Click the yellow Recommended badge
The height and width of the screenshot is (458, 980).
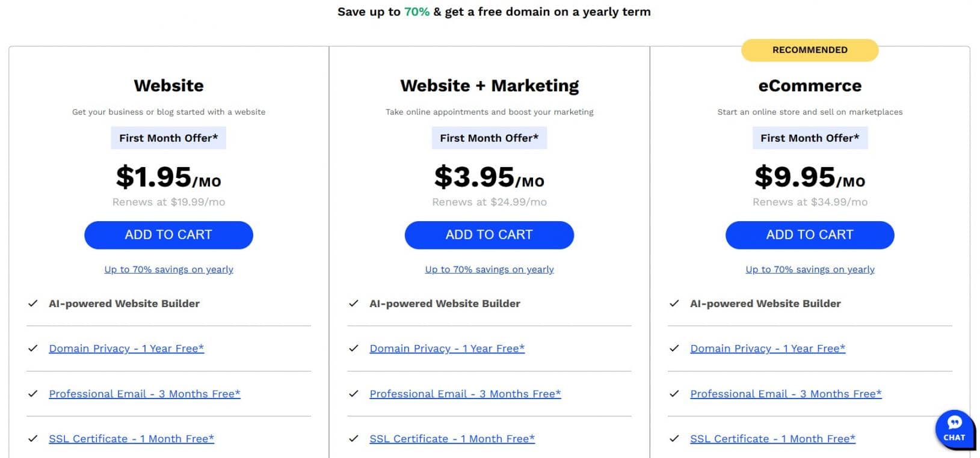coord(810,50)
